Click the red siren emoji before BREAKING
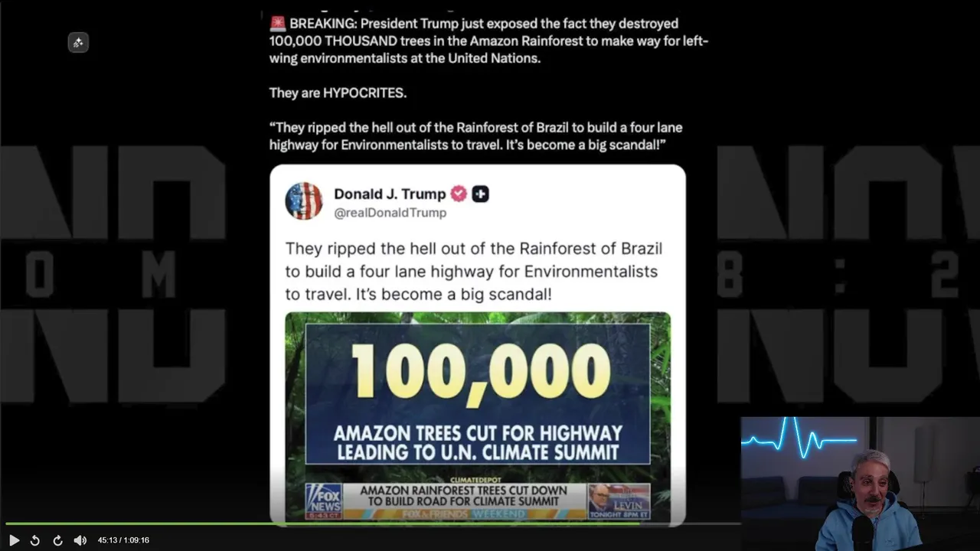Screen dimensions: 980x551 278,24
